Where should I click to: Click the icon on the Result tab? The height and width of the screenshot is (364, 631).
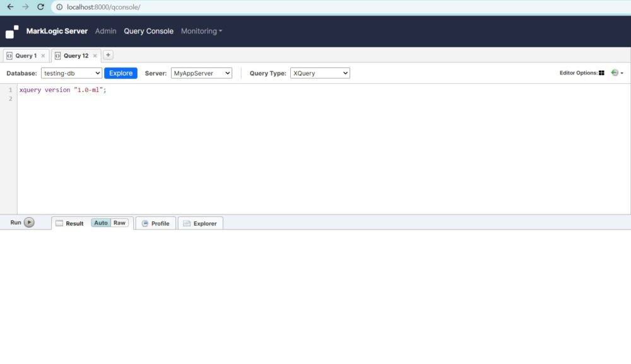click(58, 223)
